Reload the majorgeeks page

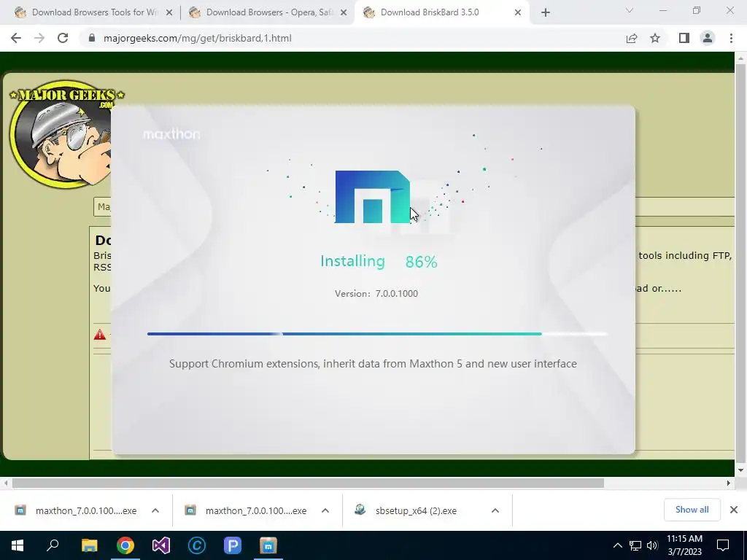tap(63, 38)
